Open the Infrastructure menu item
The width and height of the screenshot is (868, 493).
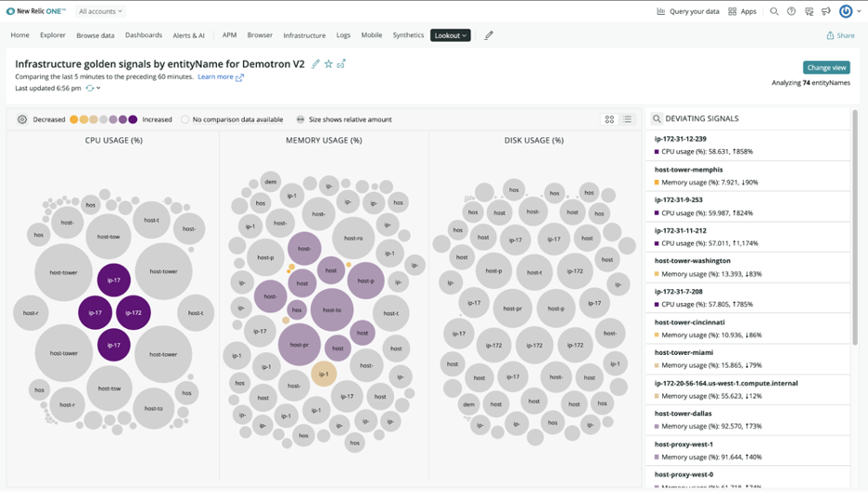pos(304,35)
